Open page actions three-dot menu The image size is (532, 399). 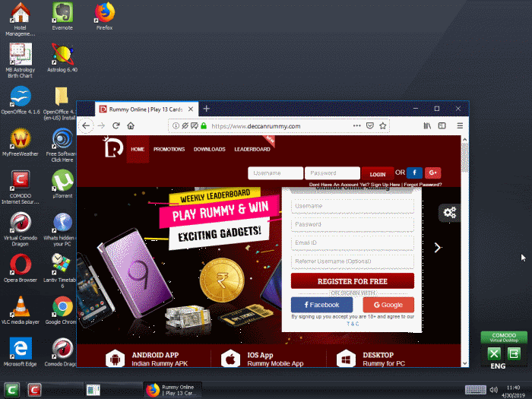pyautogui.click(x=356, y=125)
